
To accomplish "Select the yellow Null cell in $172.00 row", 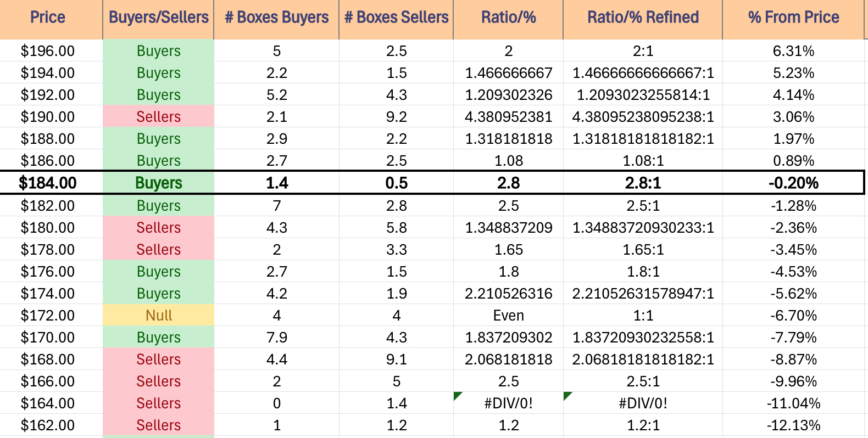I will tap(158, 316).
